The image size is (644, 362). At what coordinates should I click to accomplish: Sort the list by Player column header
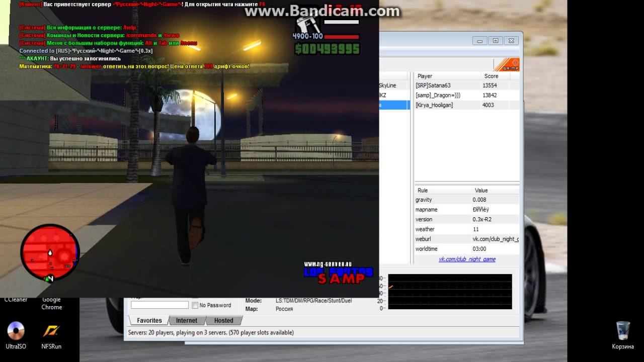pyautogui.click(x=447, y=76)
